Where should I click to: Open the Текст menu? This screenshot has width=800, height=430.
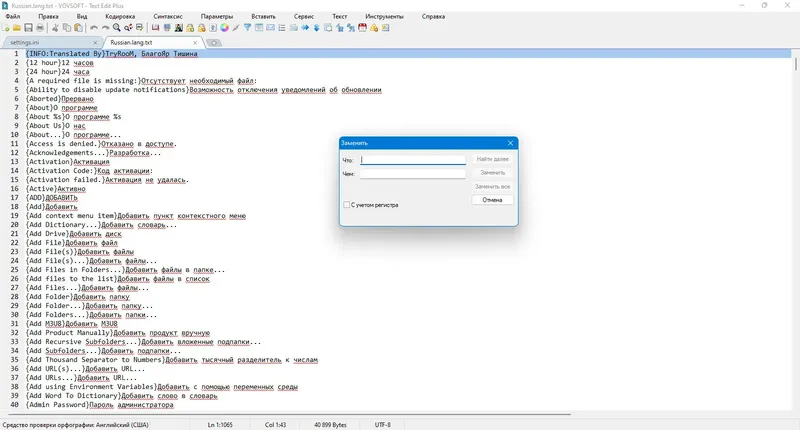point(339,16)
